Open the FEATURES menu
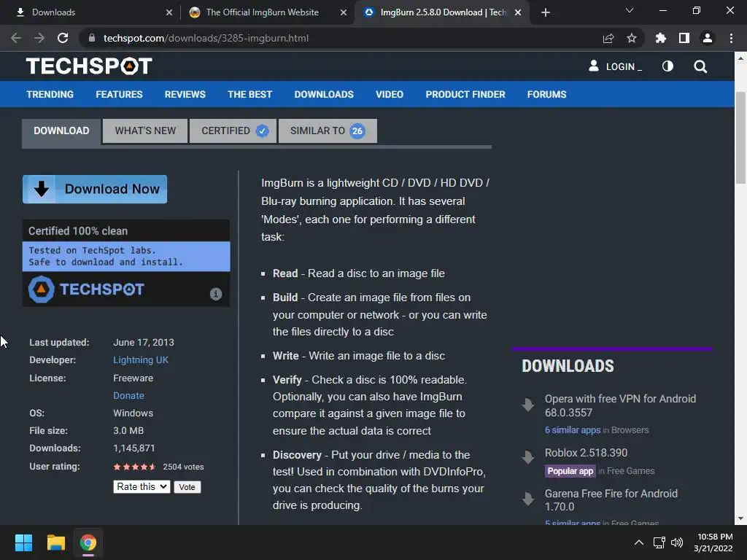747x560 pixels. (119, 94)
